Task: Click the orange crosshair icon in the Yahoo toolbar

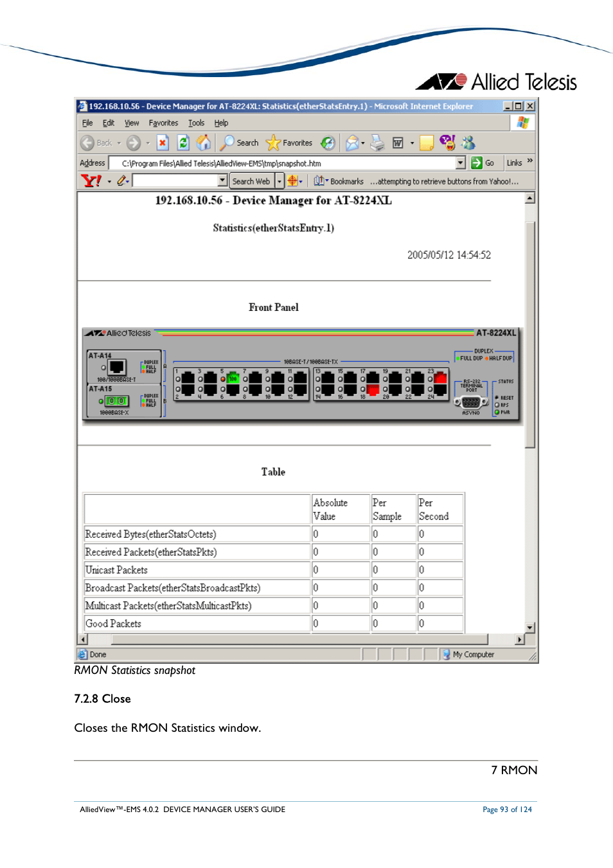Action: coord(292,181)
